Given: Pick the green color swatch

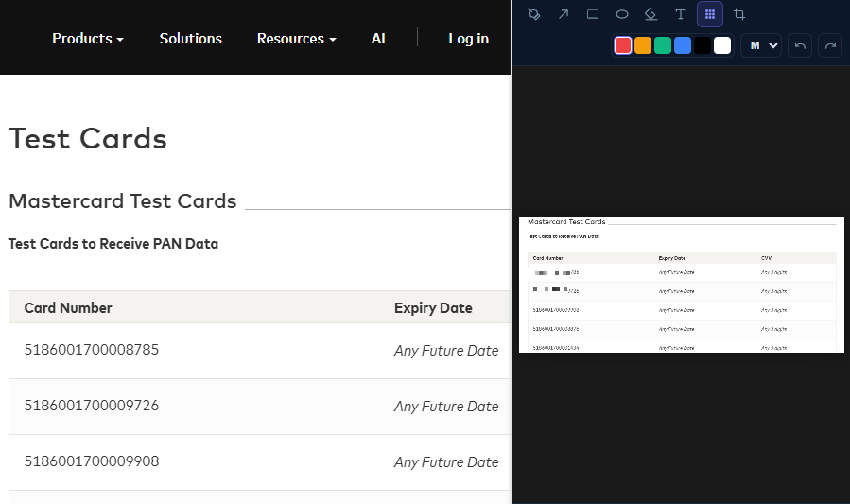Looking at the screenshot, I should tap(663, 45).
